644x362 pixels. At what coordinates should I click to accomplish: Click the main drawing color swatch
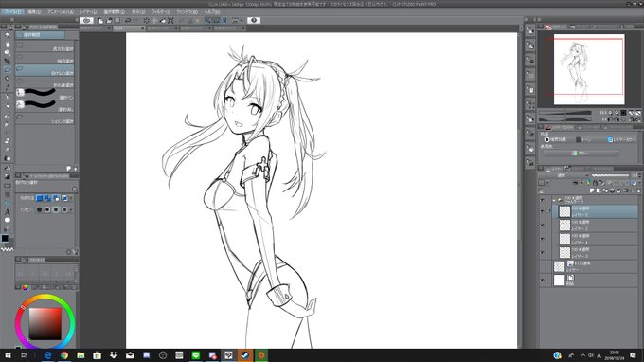[5, 238]
